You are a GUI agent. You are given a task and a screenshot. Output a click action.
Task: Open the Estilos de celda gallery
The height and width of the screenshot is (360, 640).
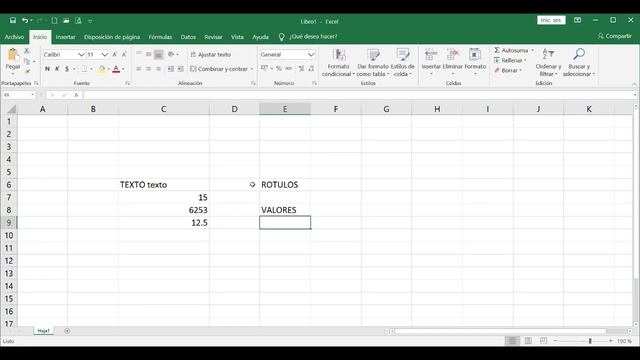click(402, 62)
